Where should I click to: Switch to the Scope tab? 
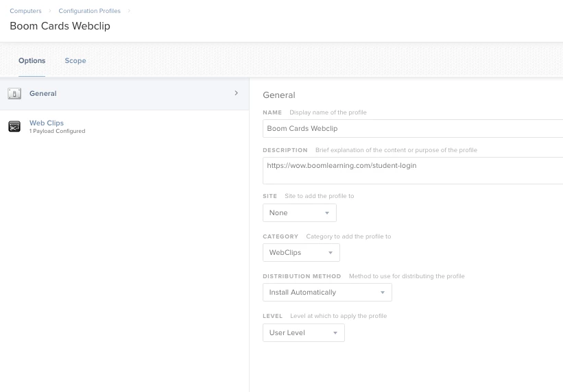pyautogui.click(x=75, y=61)
